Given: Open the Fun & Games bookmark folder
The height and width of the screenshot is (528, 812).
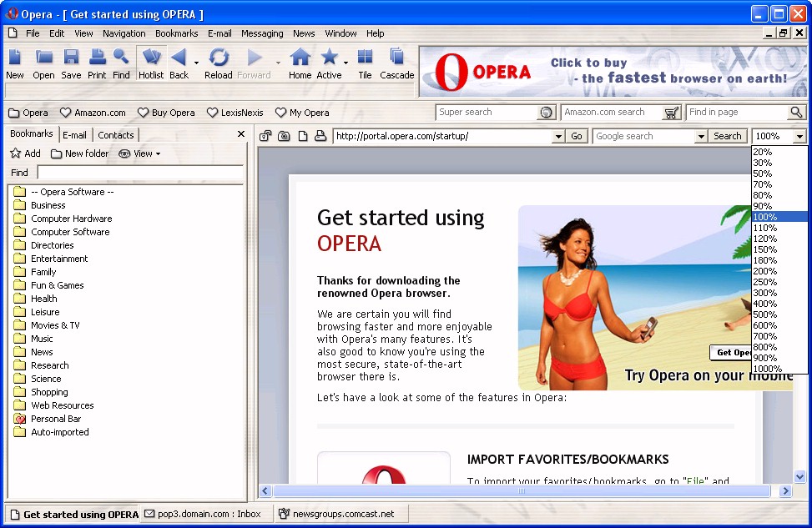Looking at the screenshot, I should 57,285.
